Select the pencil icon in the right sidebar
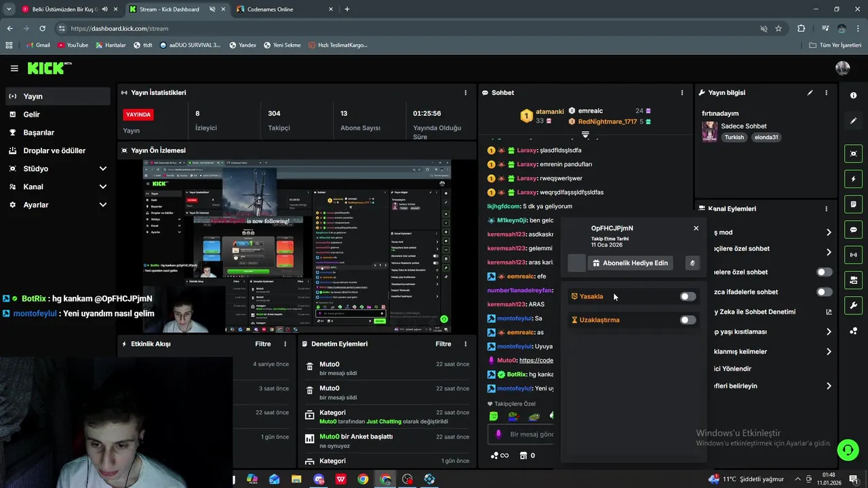 pyautogui.click(x=853, y=121)
